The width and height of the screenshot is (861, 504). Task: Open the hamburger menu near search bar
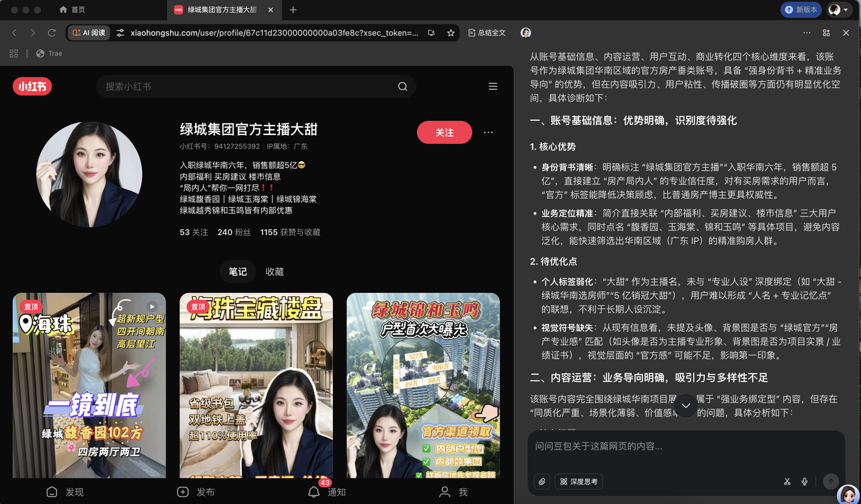pyautogui.click(x=493, y=86)
